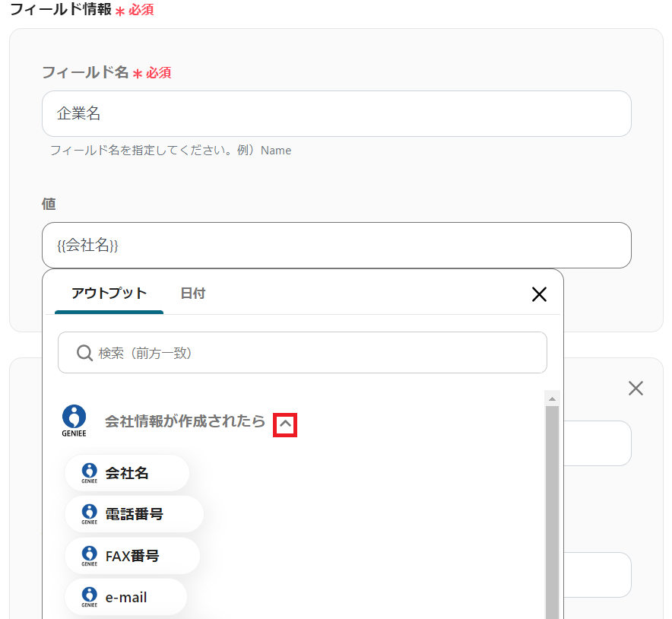
Task: Insert the 電話番号 output chip
Action: coord(135,514)
